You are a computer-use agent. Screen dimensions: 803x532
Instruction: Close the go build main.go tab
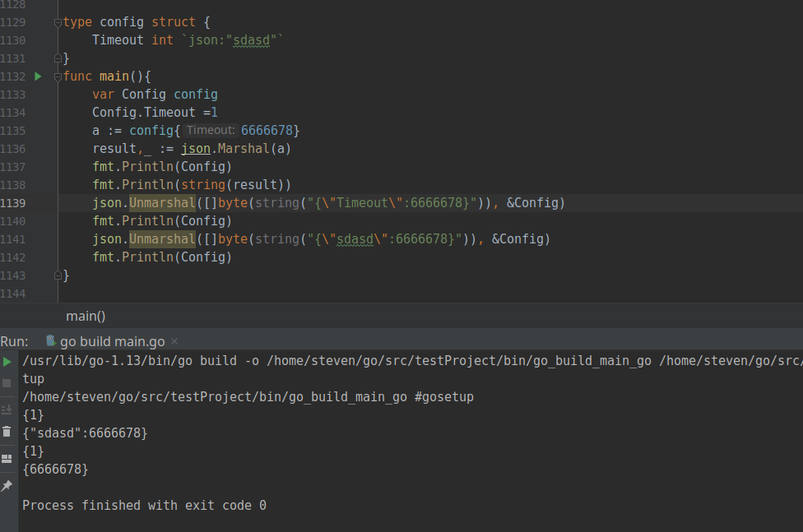pyautogui.click(x=174, y=341)
